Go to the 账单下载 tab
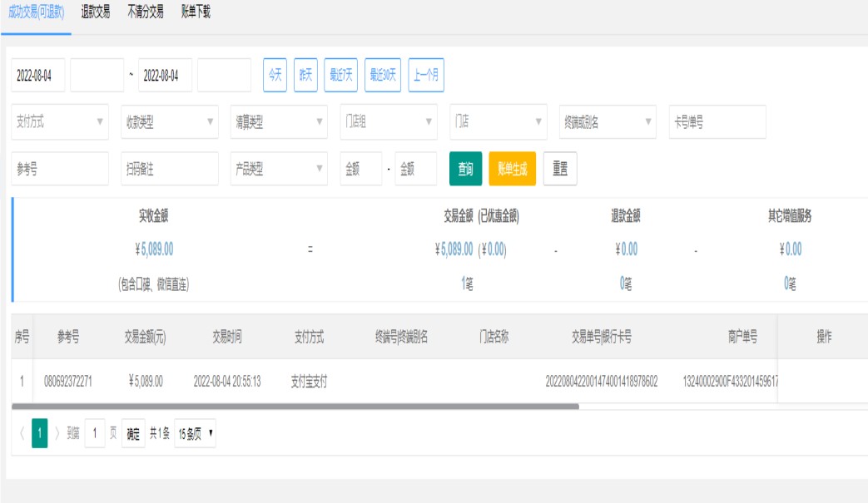Screen dimensions: 868x503 point(196,12)
